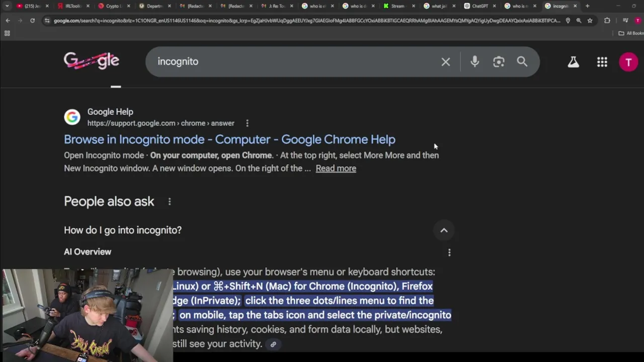Start voice search with the microphone
Screen dimensions: 644x362
tap(474, 62)
